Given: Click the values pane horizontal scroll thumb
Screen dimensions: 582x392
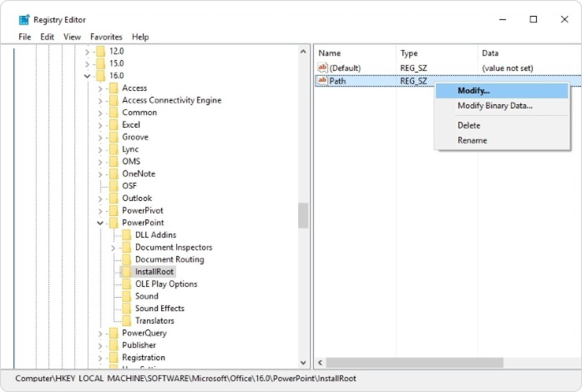Looking at the screenshot, I should [x=415, y=363].
